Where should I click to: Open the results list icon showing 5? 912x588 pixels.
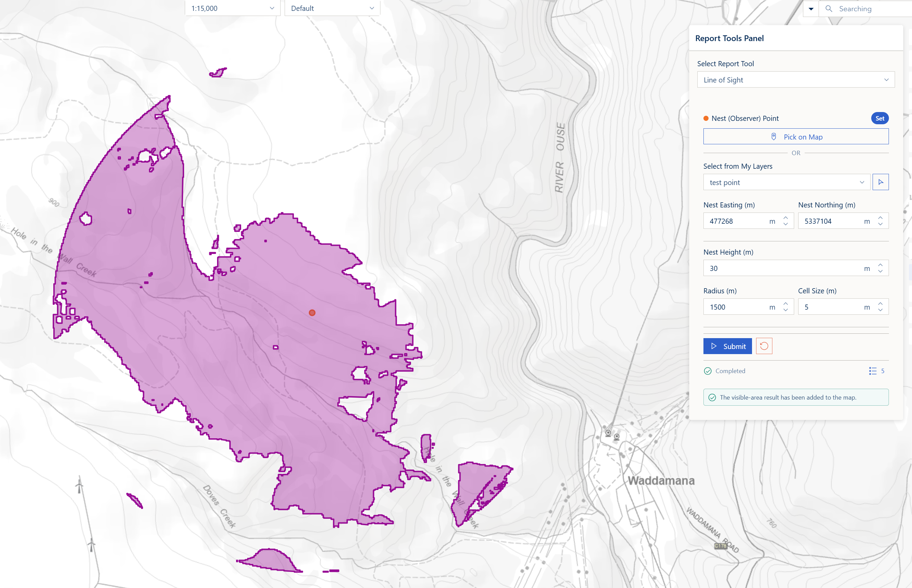point(877,371)
